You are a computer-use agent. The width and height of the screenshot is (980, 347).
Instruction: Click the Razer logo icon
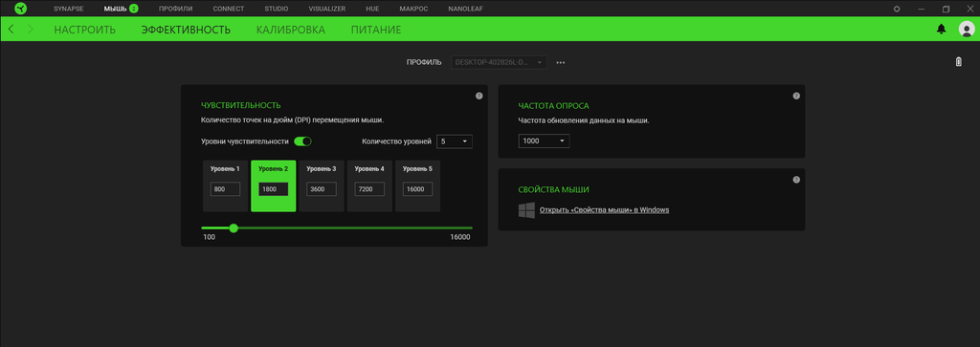tap(21, 9)
